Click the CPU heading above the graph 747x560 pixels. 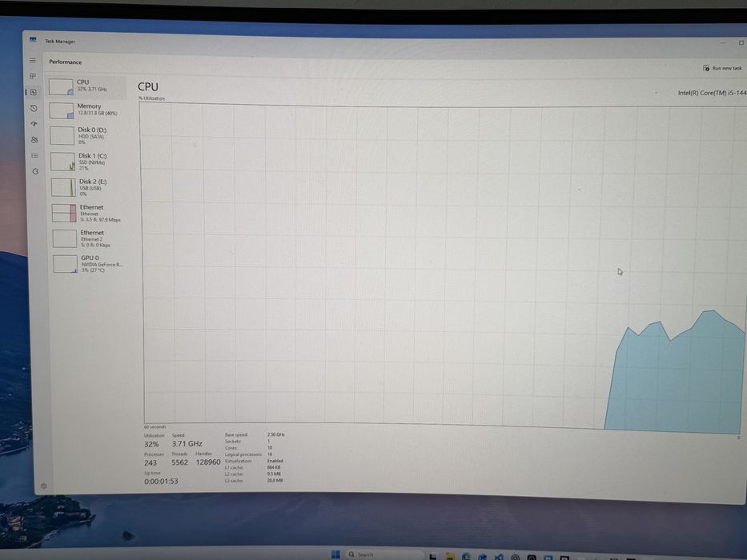coord(147,86)
